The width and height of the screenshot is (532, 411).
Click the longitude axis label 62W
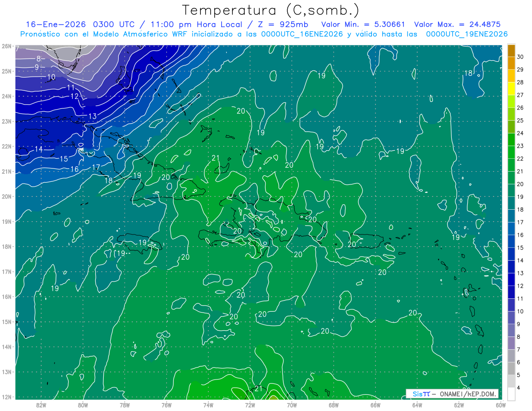click(x=459, y=405)
